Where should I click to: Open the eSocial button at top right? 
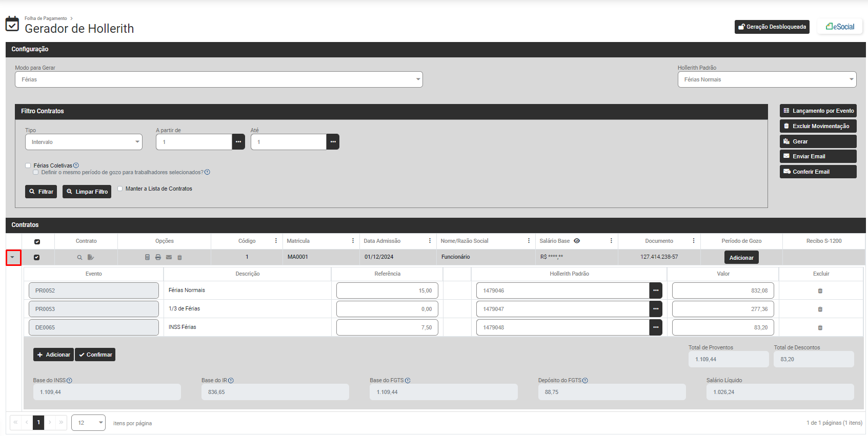pos(840,27)
